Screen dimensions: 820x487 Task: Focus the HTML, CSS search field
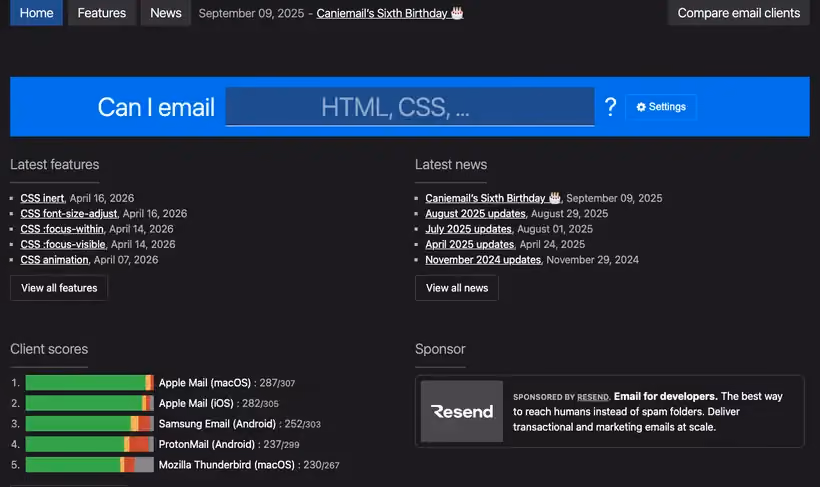[409, 107]
